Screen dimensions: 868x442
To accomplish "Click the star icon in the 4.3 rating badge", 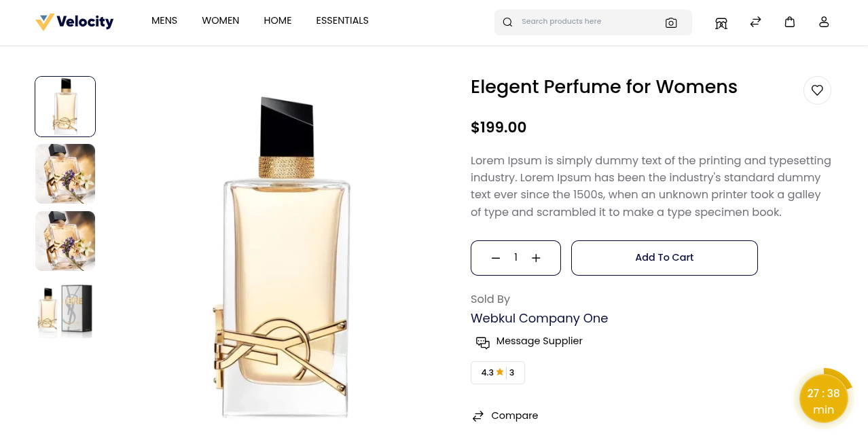I will tap(499, 372).
